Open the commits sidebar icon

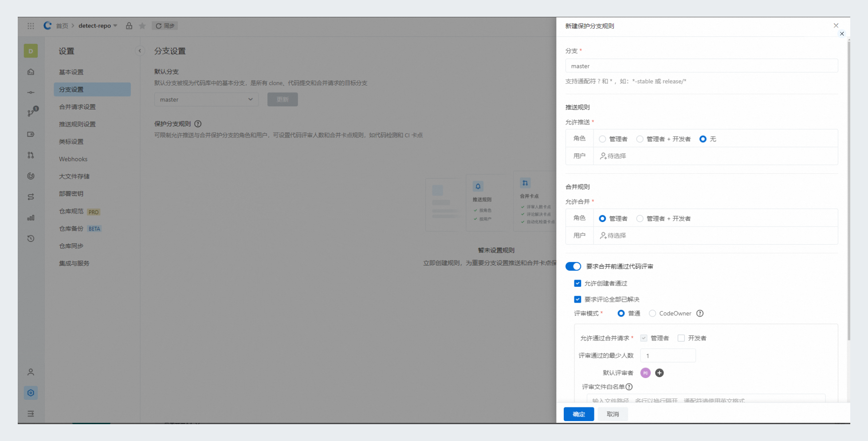(x=31, y=93)
